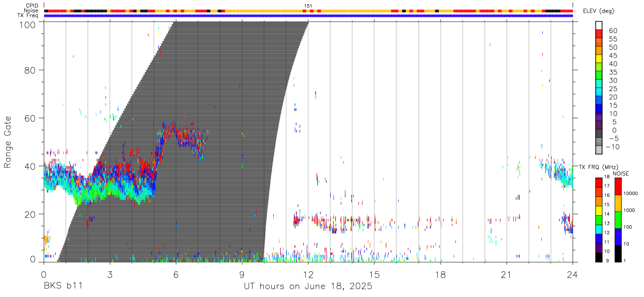Click the CPID value '151'
Screen dimensions: 644x297
point(308,6)
